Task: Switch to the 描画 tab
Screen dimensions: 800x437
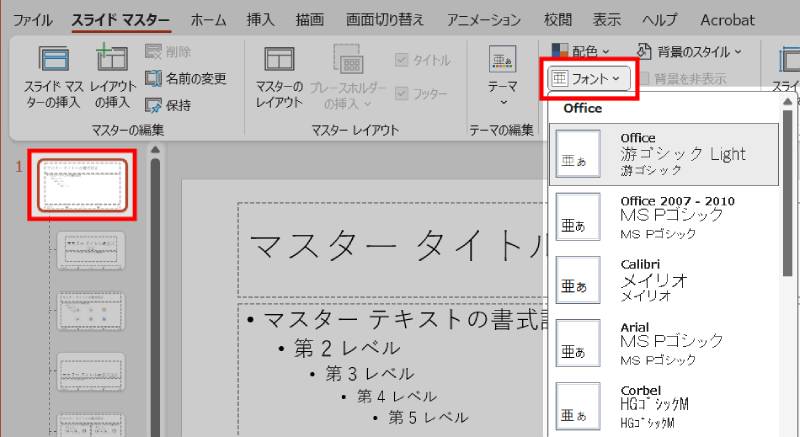Action: pyautogui.click(x=310, y=20)
